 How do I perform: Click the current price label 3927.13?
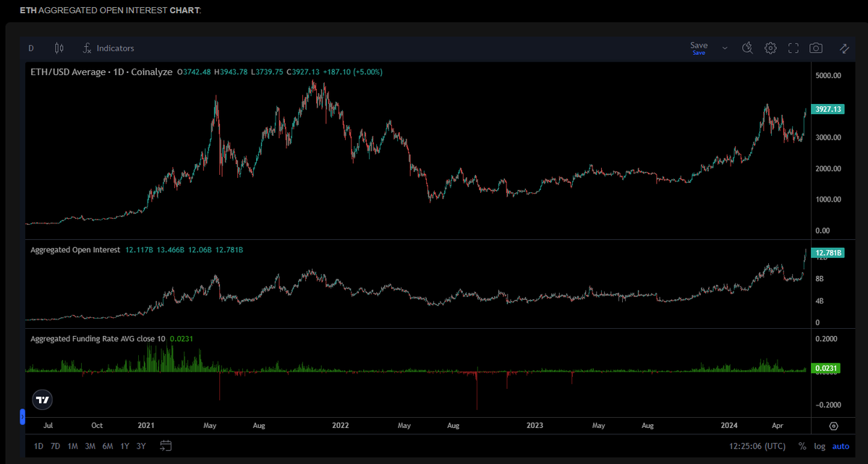[827, 109]
